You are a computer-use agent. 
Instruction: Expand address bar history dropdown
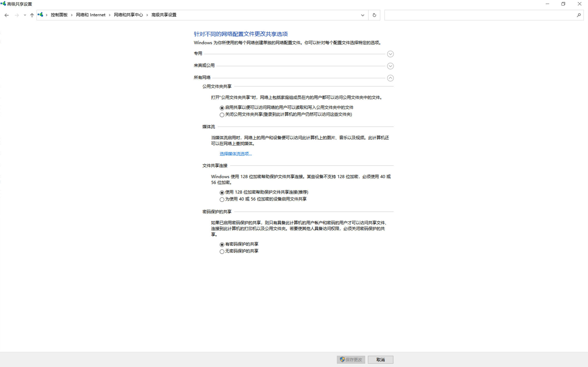(x=363, y=15)
